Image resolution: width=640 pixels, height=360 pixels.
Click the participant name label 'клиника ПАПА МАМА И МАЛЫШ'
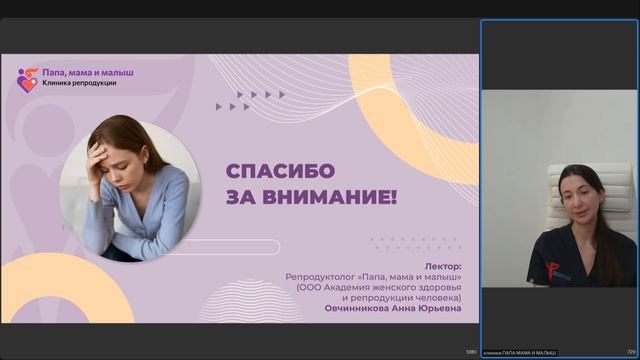(519, 353)
